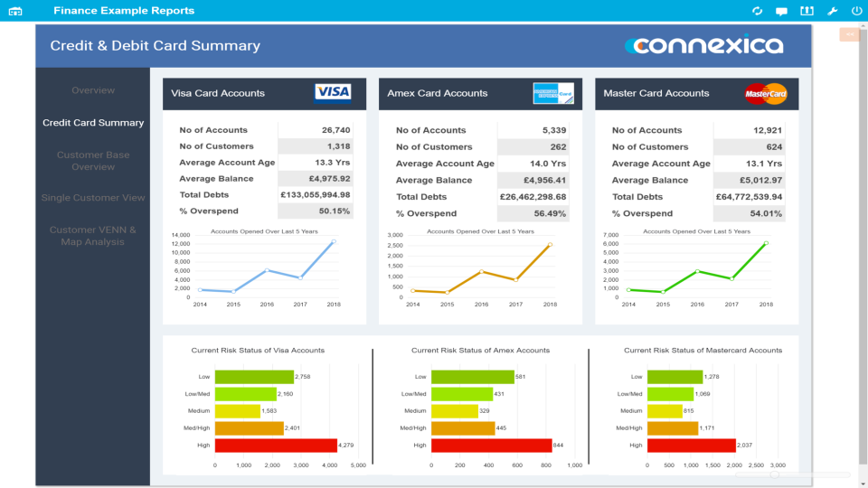
Task: Click the 2018 point on Visa chart
Action: tap(334, 241)
